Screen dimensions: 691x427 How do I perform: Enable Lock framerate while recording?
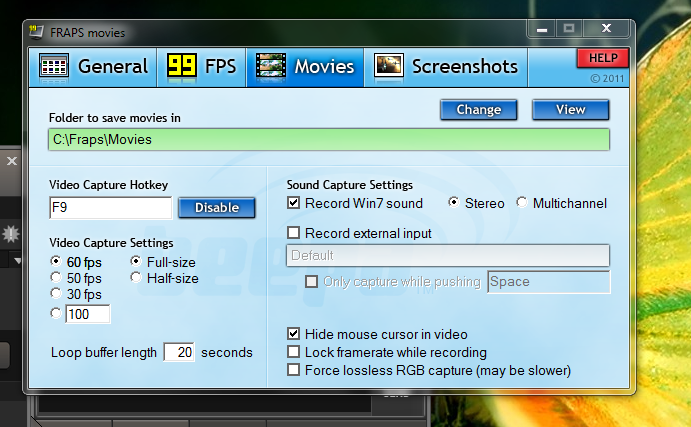coord(293,352)
